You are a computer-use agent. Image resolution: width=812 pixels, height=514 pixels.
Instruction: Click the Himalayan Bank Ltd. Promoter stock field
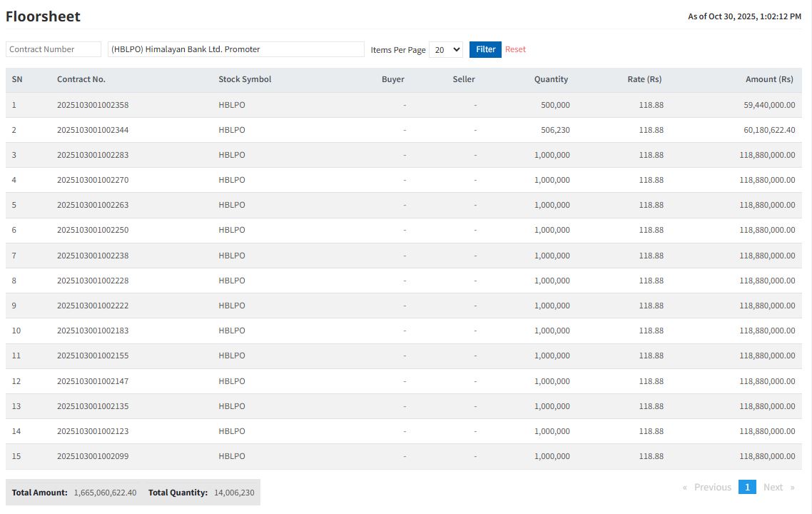[235, 49]
